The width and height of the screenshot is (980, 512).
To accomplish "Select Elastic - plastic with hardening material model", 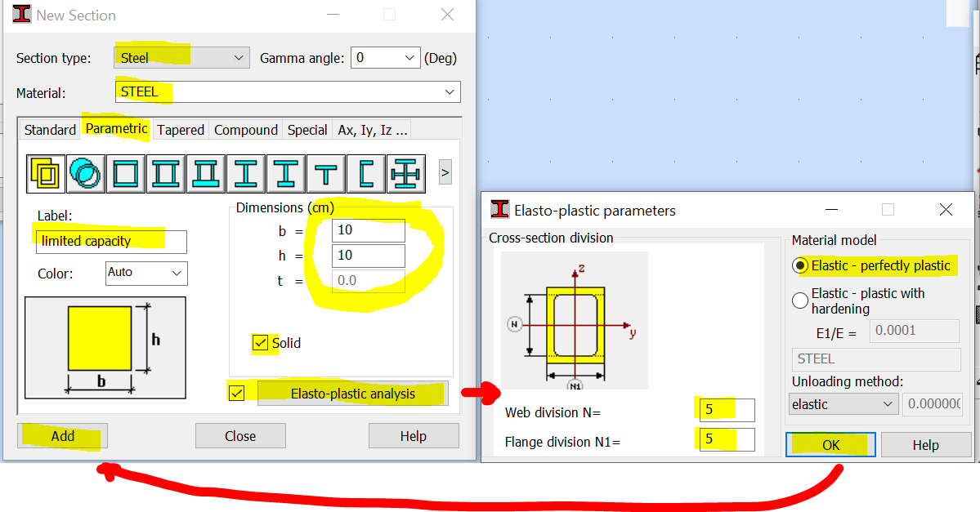I will click(799, 300).
